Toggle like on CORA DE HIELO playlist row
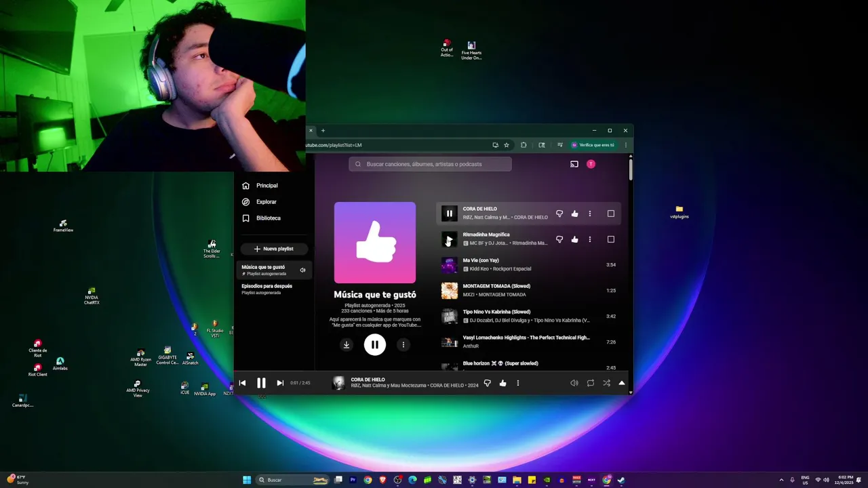 point(574,213)
